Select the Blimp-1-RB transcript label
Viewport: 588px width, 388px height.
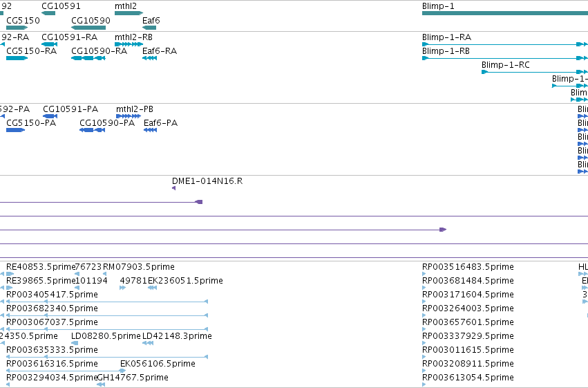coord(446,51)
